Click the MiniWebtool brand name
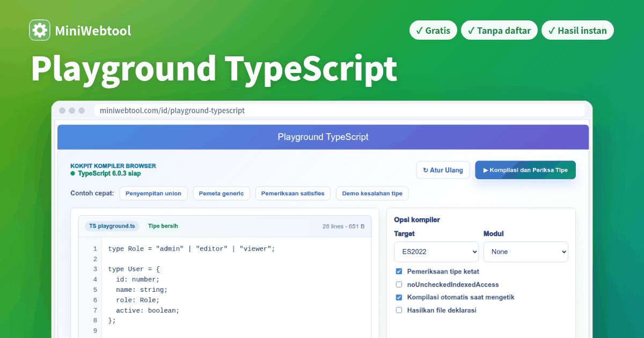 coord(93,31)
